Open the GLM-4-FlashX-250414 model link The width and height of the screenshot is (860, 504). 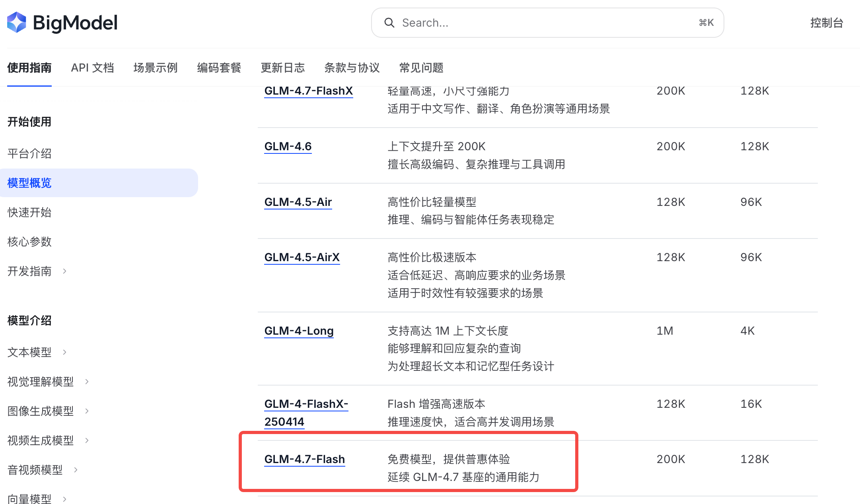click(x=306, y=413)
